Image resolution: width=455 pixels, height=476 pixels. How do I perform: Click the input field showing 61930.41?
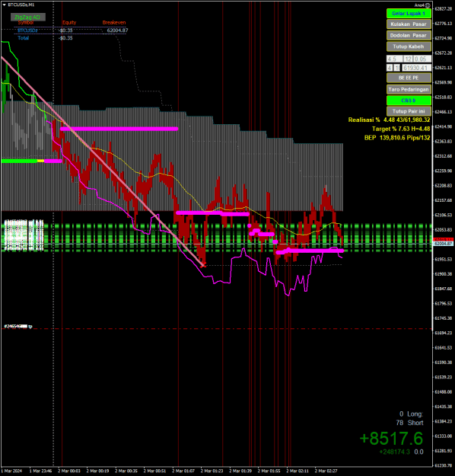(x=417, y=68)
